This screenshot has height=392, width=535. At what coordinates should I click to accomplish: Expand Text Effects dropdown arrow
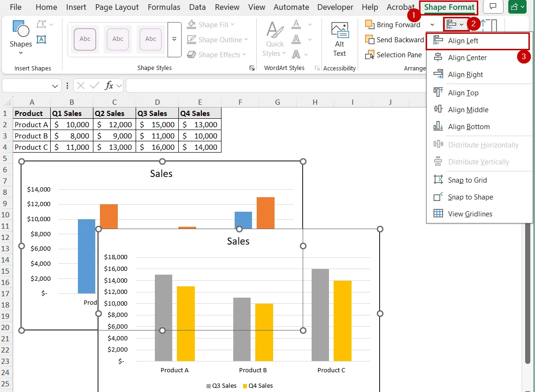point(306,54)
